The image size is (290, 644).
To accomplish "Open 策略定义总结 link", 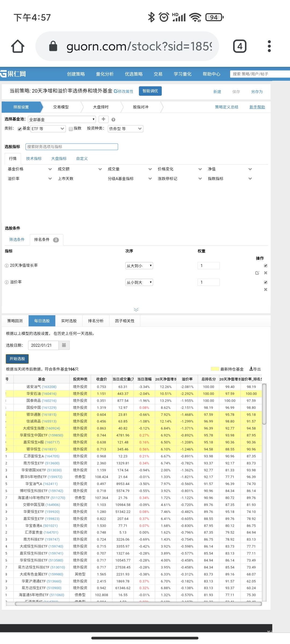I will [x=227, y=107].
